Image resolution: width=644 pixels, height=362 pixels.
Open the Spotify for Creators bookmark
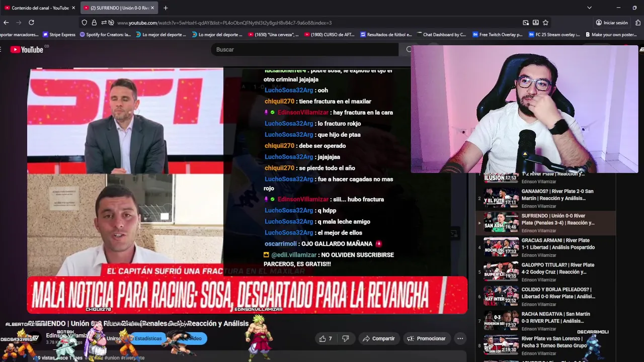coord(105,35)
